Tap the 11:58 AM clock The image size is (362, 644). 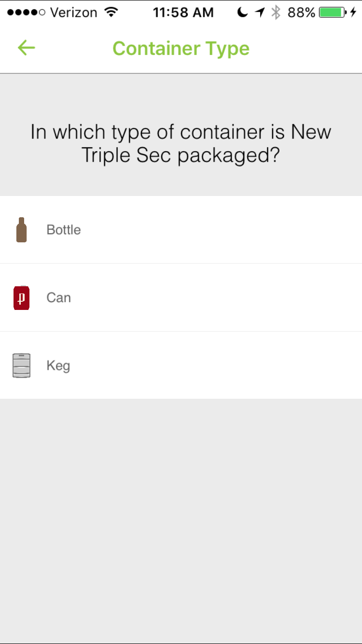(183, 13)
